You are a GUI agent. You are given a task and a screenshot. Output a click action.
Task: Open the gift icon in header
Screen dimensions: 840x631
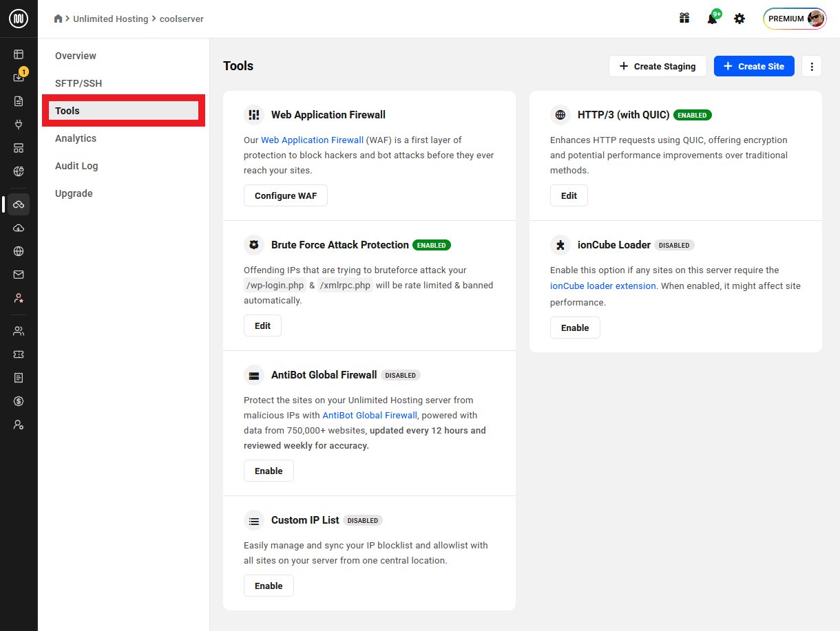tap(684, 19)
